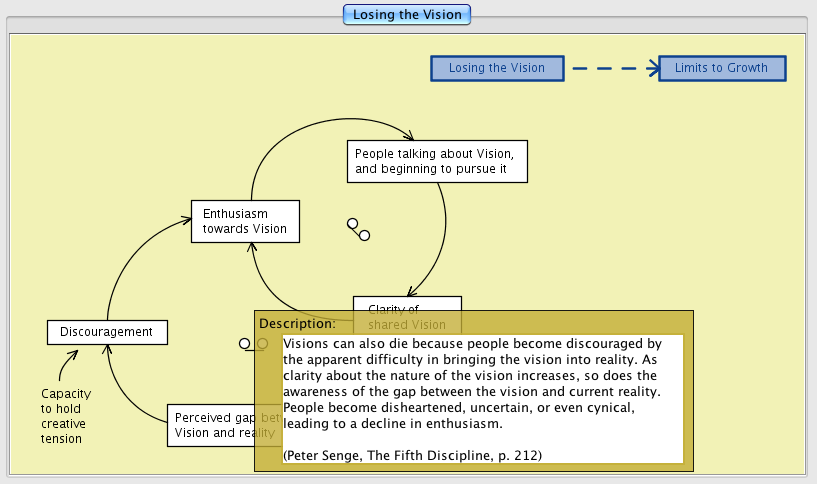Open the Limits to Growth archetype box
The height and width of the screenshot is (484, 817).
pyautogui.click(x=721, y=68)
